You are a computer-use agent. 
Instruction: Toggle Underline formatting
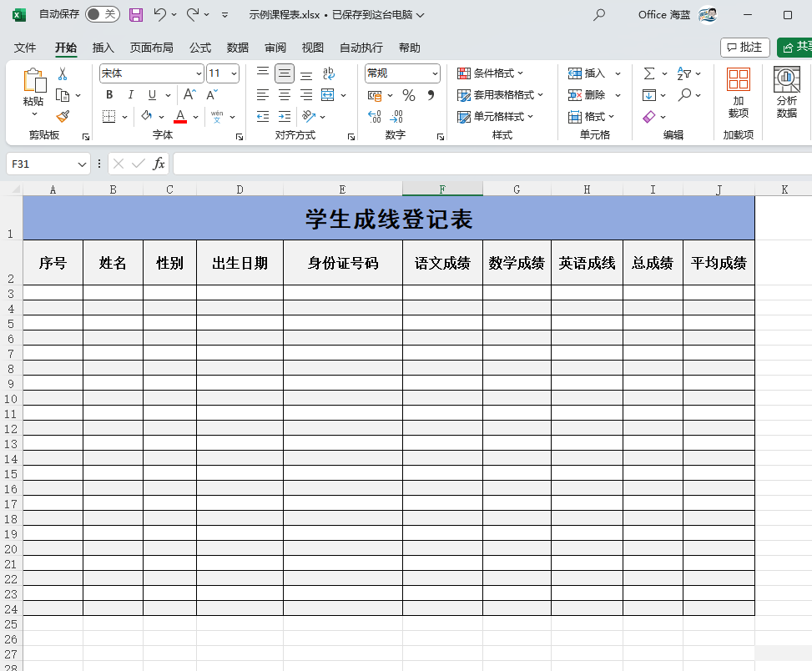tap(152, 95)
